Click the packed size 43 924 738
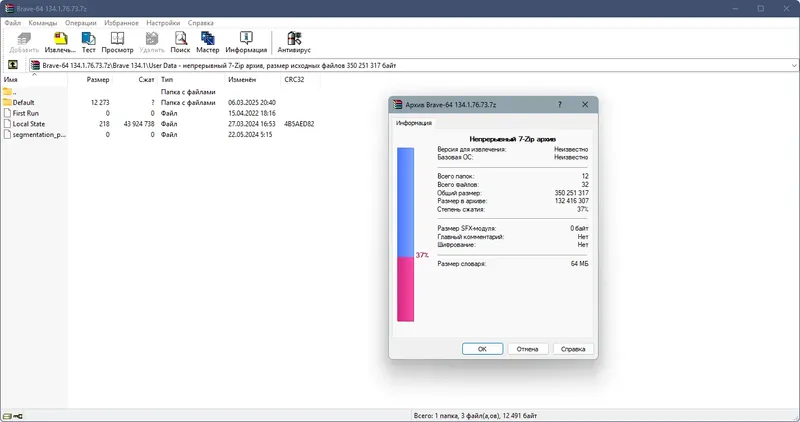Screen dimensions: 800x422 pyautogui.click(x=139, y=124)
